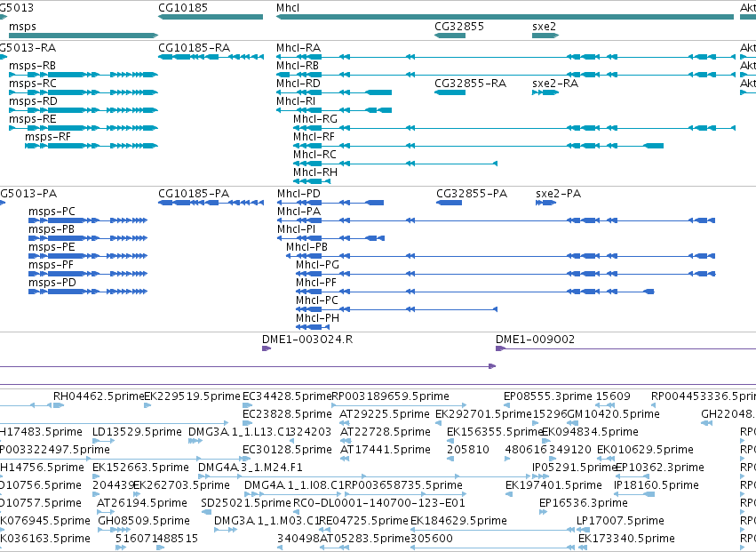Image resolution: width=756 pixels, height=552 pixels.
Task: Open the CG10185-RA transcript
Action: (195, 47)
